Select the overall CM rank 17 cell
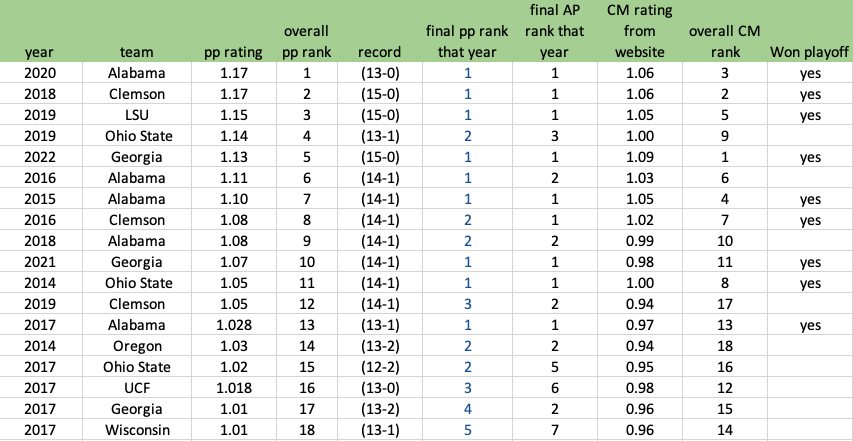This screenshot has height=441, width=853. (x=724, y=304)
